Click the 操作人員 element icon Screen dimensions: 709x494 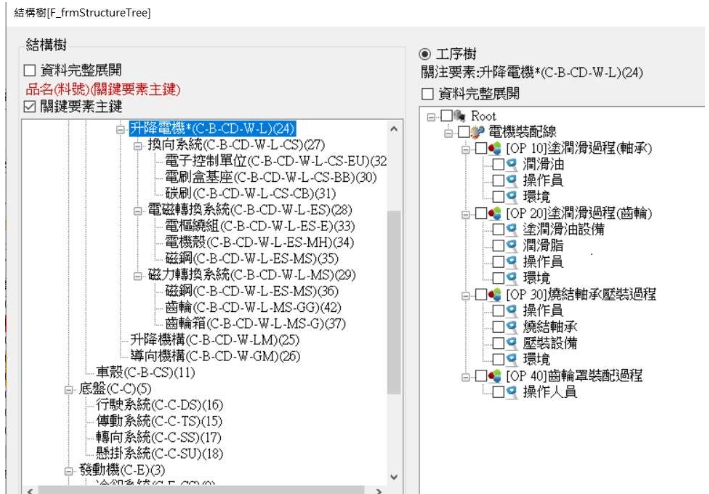[512, 392]
